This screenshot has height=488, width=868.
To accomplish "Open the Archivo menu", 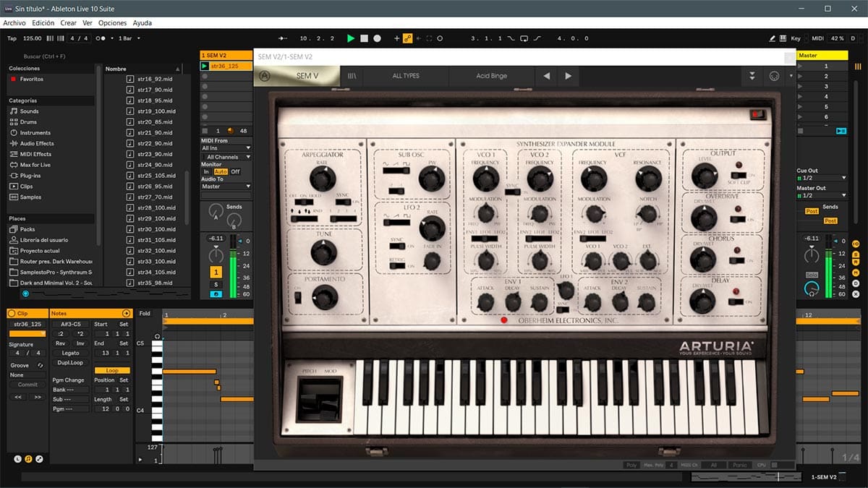I will (14, 23).
